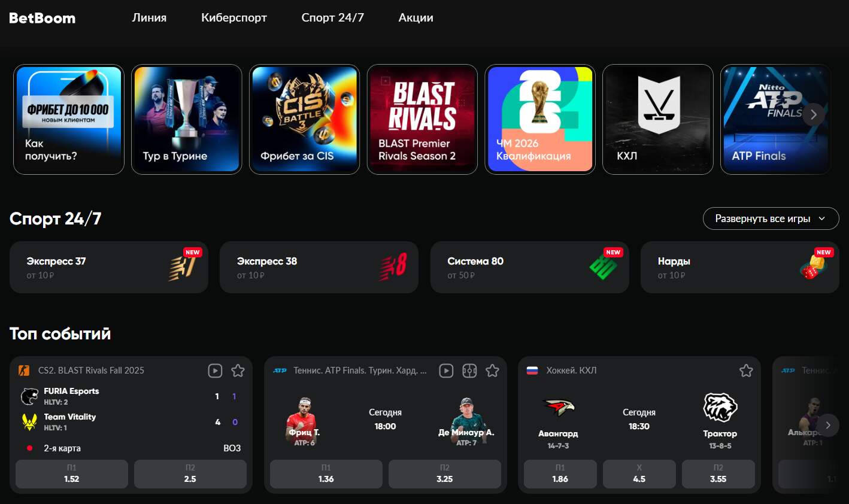Screen dimensions: 849x504
Task: Click the BetBoom logo
Action: tap(43, 18)
